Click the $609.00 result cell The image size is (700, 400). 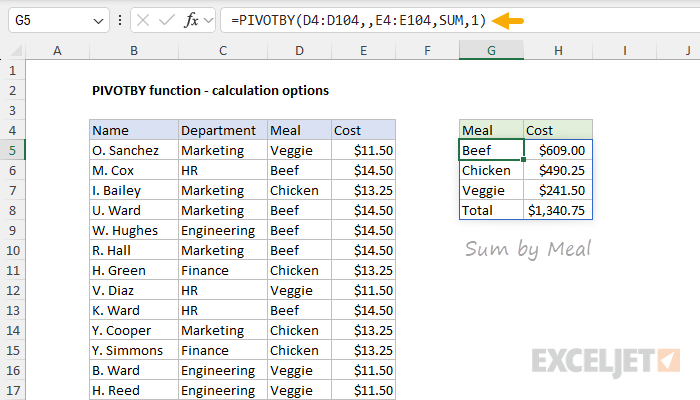point(558,150)
